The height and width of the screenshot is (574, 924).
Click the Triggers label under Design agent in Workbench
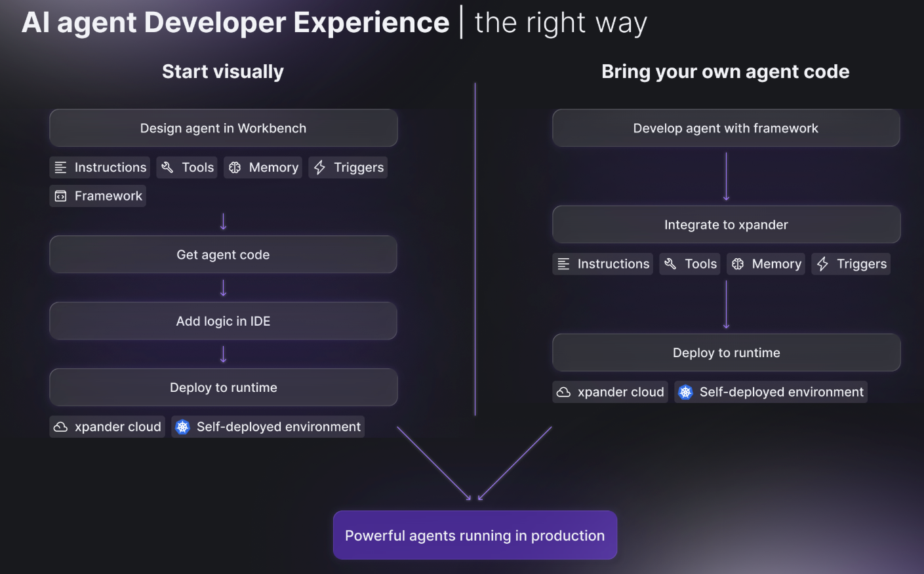coord(359,168)
